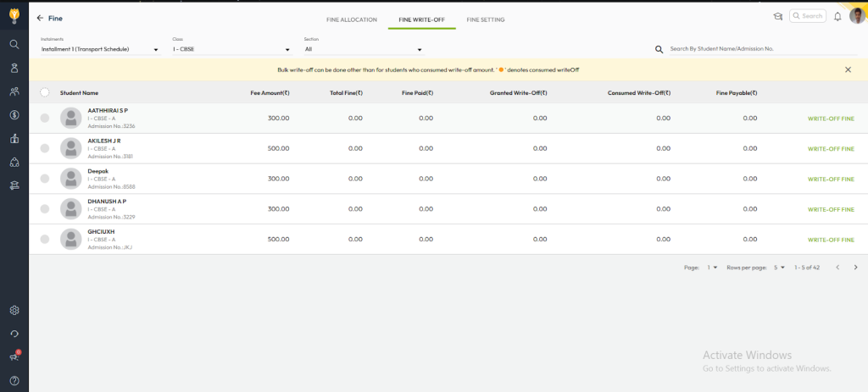Image resolution: width=868 pixels, height=392 pixels.
Task: Click Write-Off Fine for AKILESH J R
Action: (x=830, y=148)
